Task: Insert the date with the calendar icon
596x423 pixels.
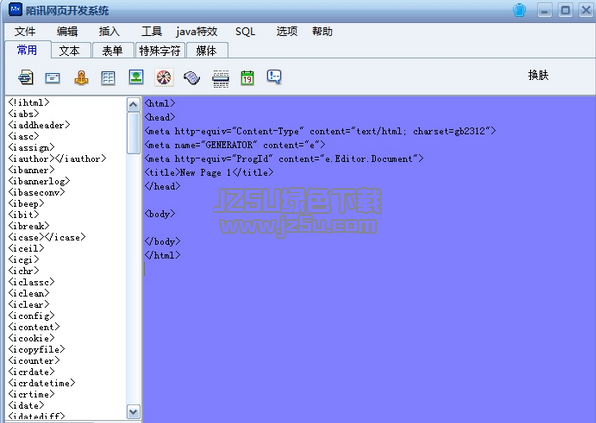Action: 247,78
